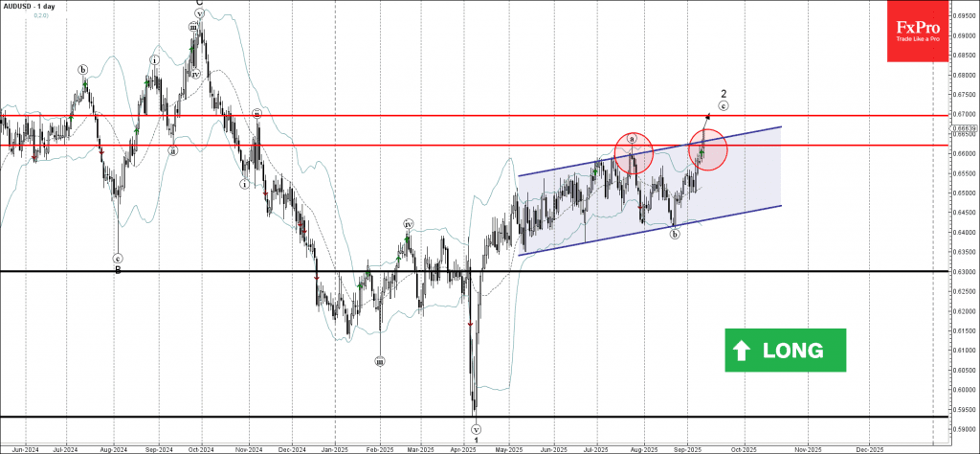Click the Dec-2025 date label
The width and height of the screenshot is (980, 454).
click(x=869, y=449)
